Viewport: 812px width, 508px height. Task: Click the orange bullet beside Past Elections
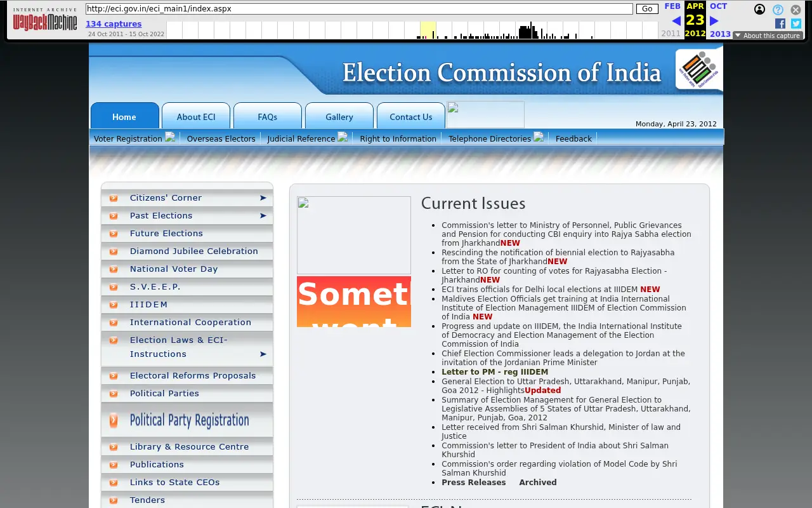pos(114,216)
